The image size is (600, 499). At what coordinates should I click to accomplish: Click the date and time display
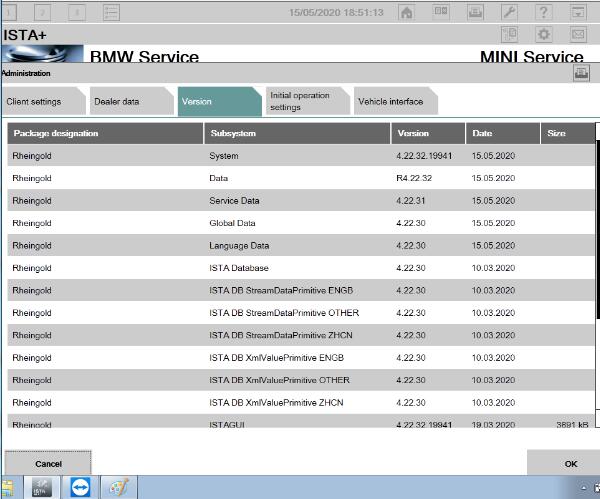click(x=336, y=13)
